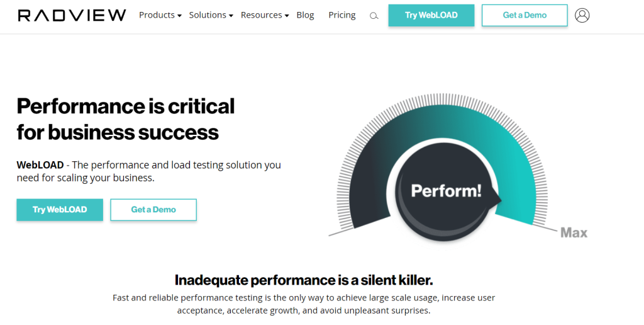Click Try WebLOAD in the header
Viewport: 644px width, 325px height.
[x=431, y=15]
